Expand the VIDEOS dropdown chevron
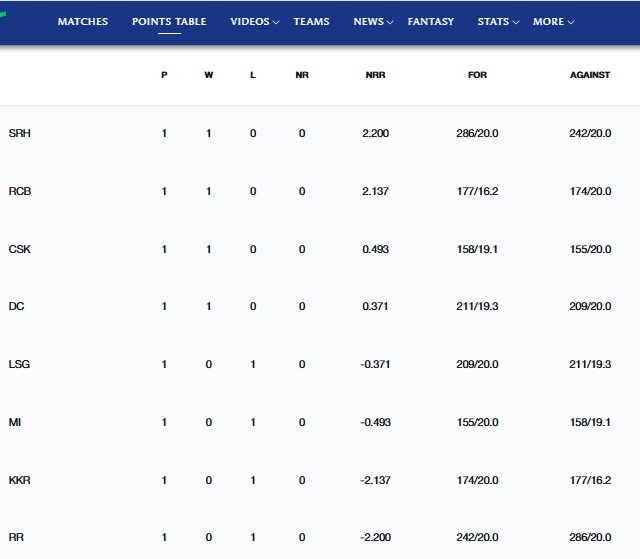Screen dimensions: 640x559 coord(276,22)
